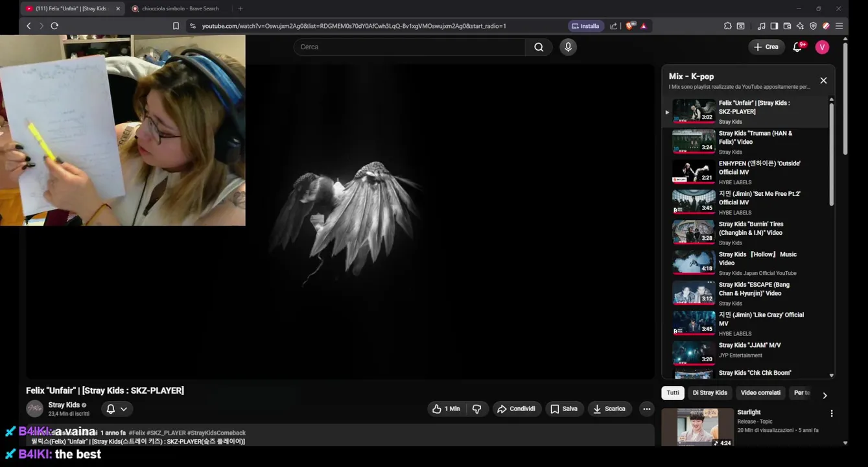Play "Burnin' Tires (Changbin & I.N)" from the mix
868x467 pixels.
745,232
